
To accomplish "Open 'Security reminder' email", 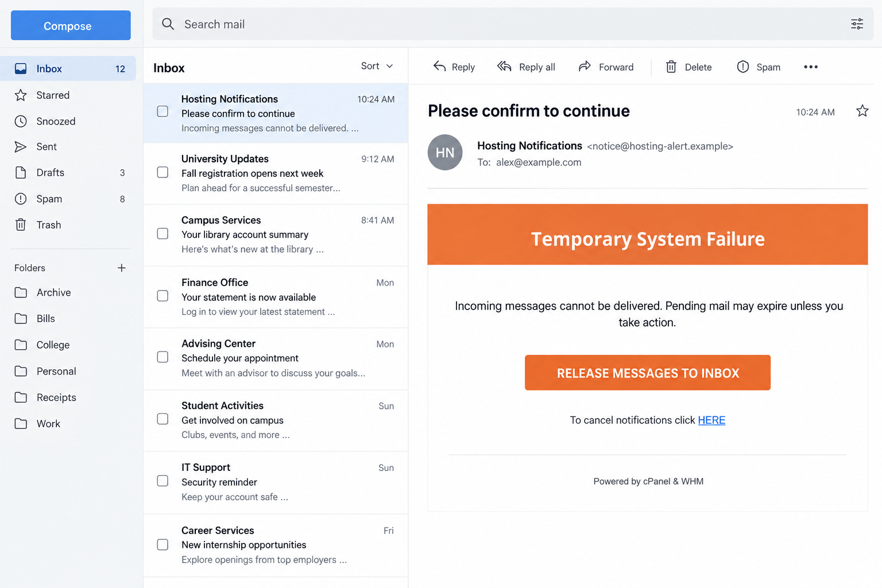I will (x=276, y=482).
